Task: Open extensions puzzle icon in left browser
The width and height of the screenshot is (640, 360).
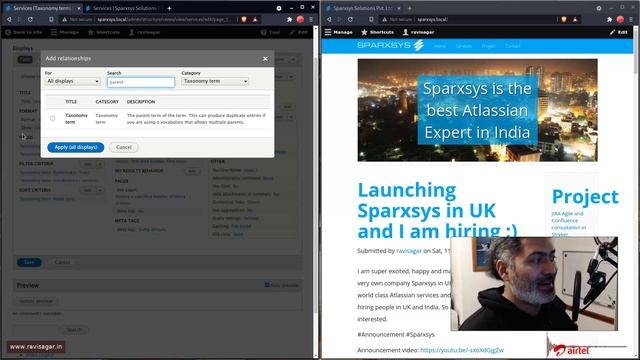Action: [289, 19]
